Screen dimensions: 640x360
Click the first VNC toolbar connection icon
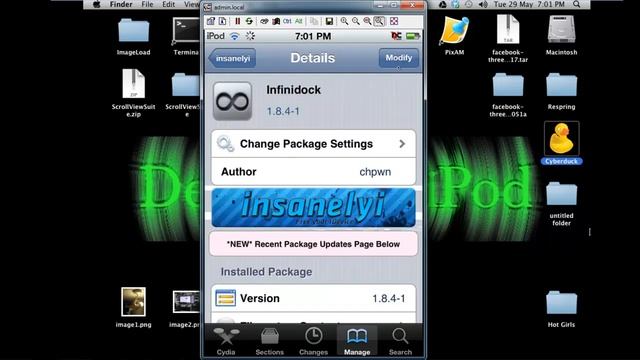click(x=211, y=21)
